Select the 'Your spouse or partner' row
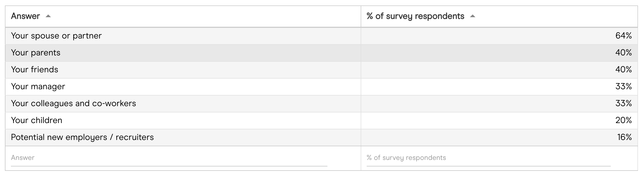This screenshot has width=644, height=179. [x=56, y=36]
